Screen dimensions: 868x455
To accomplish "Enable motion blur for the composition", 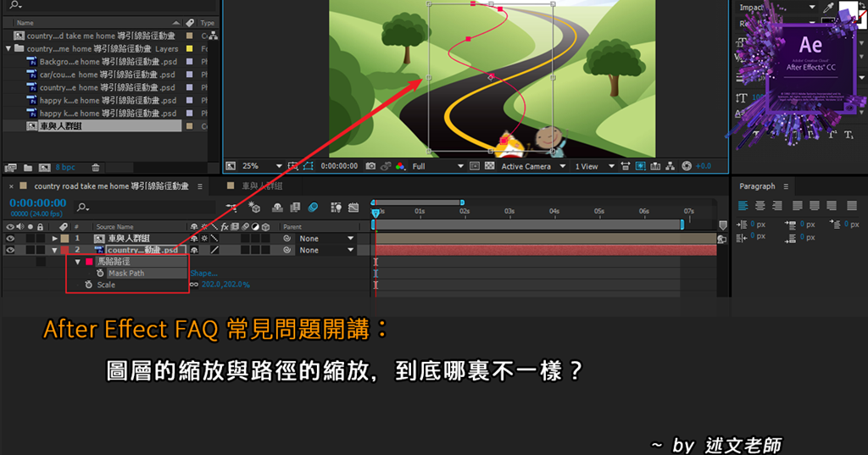I will pos(313,208).
